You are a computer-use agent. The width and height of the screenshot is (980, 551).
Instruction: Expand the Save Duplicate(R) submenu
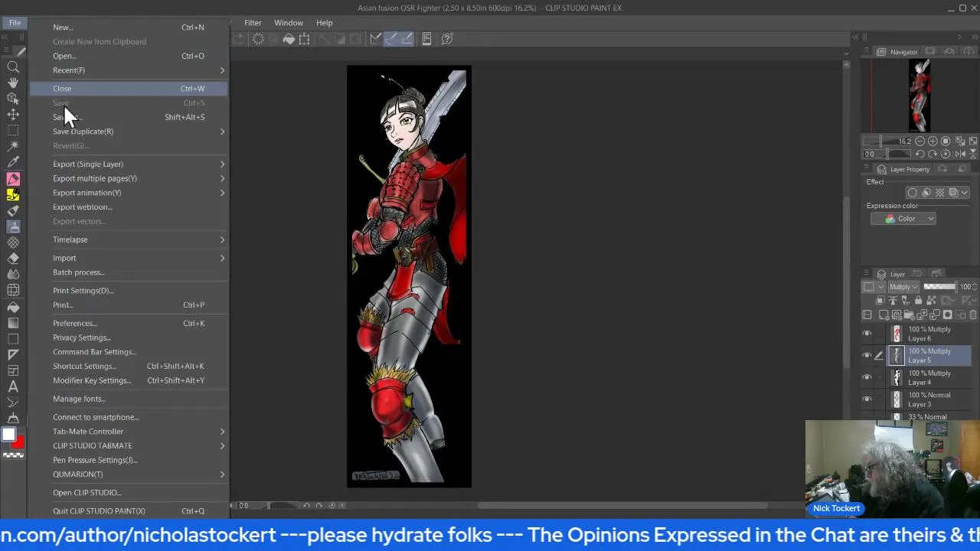point(129,132)
